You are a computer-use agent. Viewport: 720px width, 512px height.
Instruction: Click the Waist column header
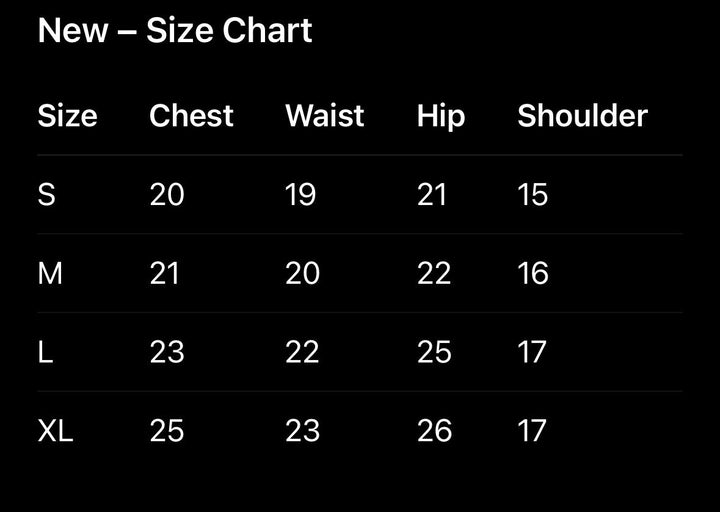pos(325,116)
